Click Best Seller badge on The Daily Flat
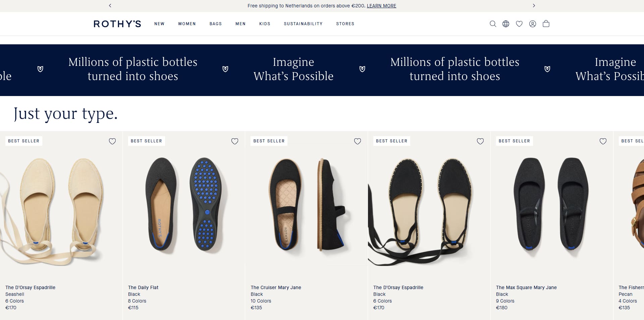644x320 pixels. pos(146,141)
